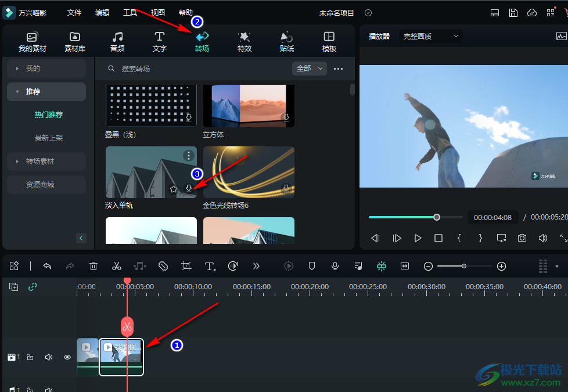The height and width of the screenshot is (392, 568).
Task: Click the timeline zoom slider handle
Action: coord(464,266)
